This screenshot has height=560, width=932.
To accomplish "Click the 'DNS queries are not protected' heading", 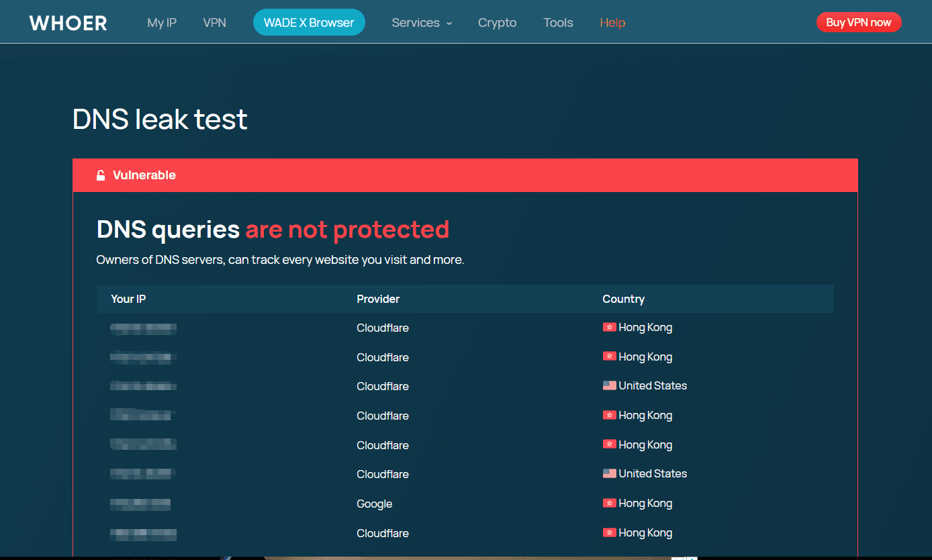I will coord(273,230).
